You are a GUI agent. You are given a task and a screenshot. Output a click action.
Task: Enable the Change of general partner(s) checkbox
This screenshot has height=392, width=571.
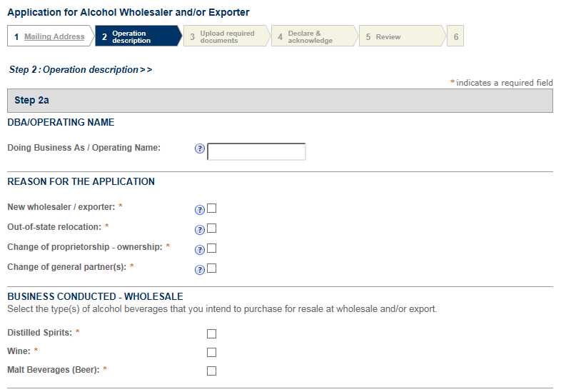(211, 268)
